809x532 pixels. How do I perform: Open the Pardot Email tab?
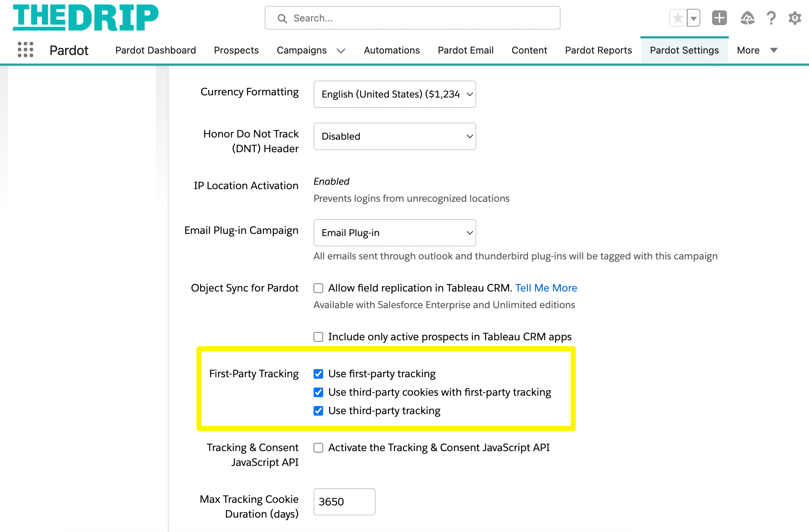point(466,50)
